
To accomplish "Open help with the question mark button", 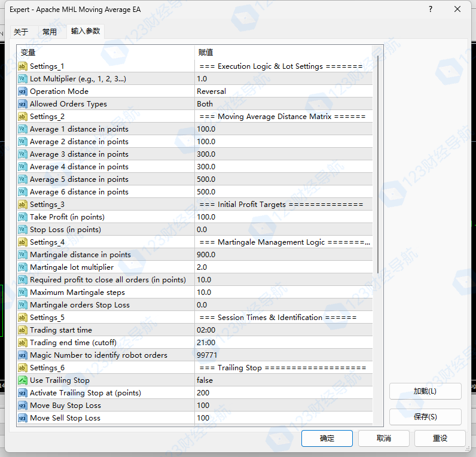I will coord(431,9).
